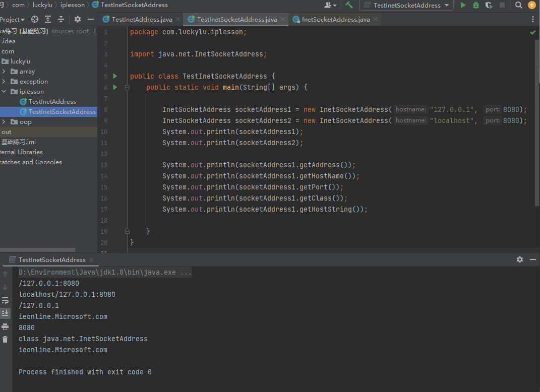Open Project panel settings gear
Viewport: 540px width, 392px height.
pyautogui.click(x=78, y=19)
